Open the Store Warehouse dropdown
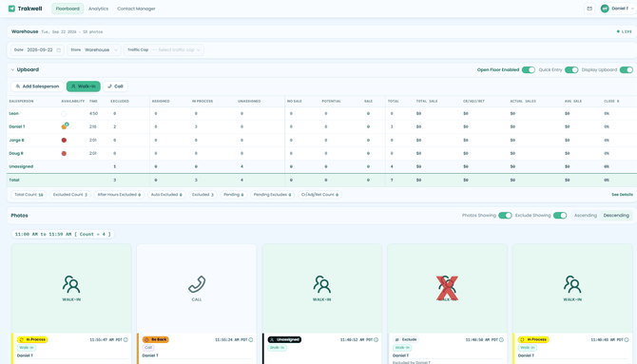Screen dimensions: 637x364 94,50
